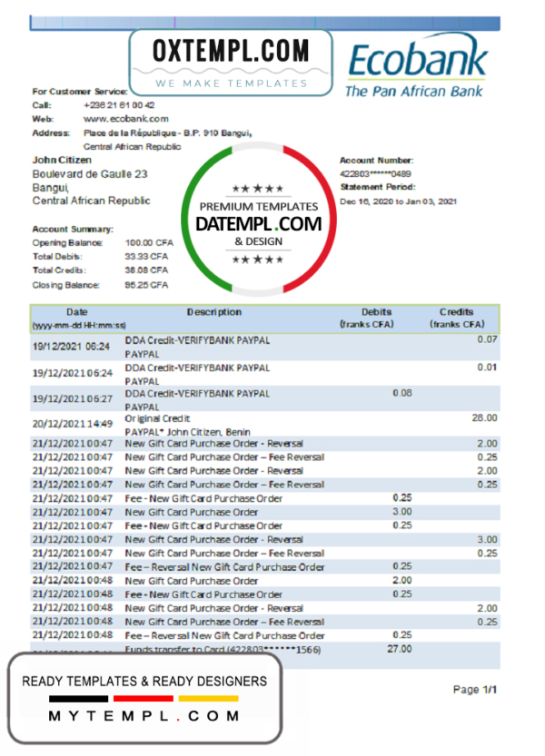Click the red color bar above MYTEMPL.COM

144,699
